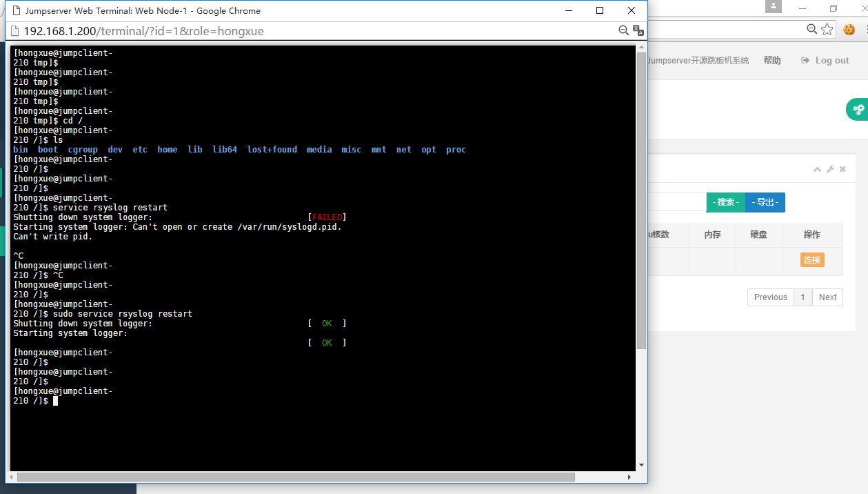
Task: Click the zoom icon in background browser address bar
Action: (812, 29)
